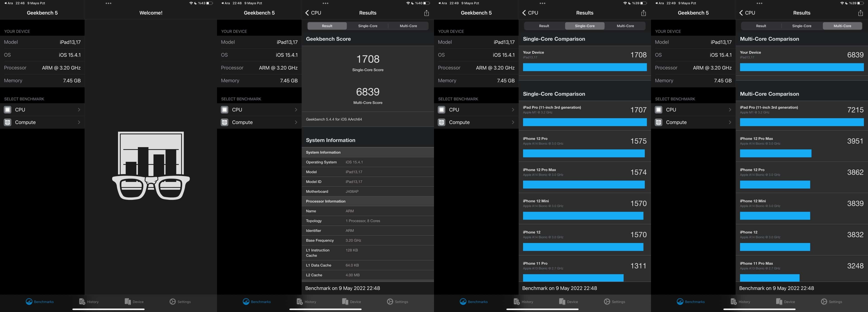Tap three-dots multitasking icon above Welcome title
Image resolution: width=868 pixels, height=312 pixels.
pos(108,3)
